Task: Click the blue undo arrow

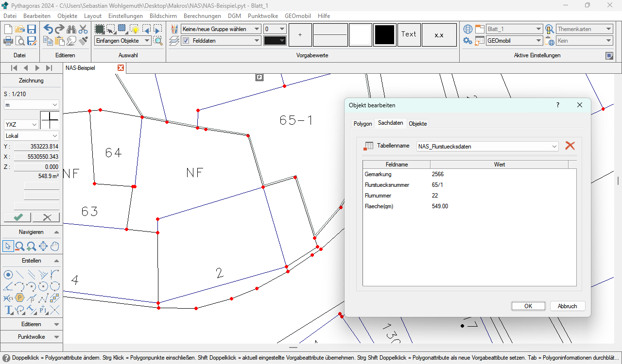Action: [x=48, y=29]
